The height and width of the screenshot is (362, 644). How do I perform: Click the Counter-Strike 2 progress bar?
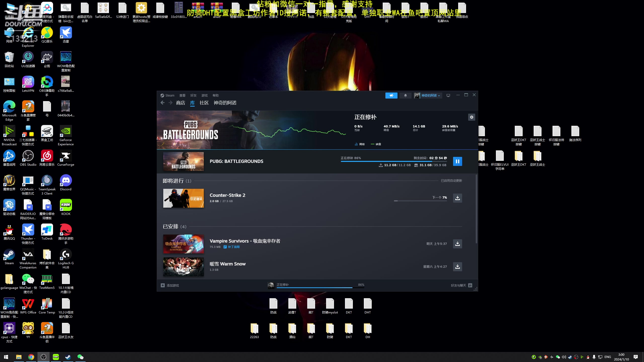(x=420, y=201)
